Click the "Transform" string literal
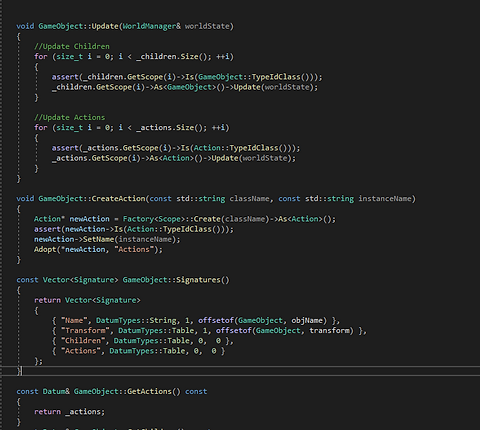The width and height of the screenshot is (480, 430). (85, 330)
